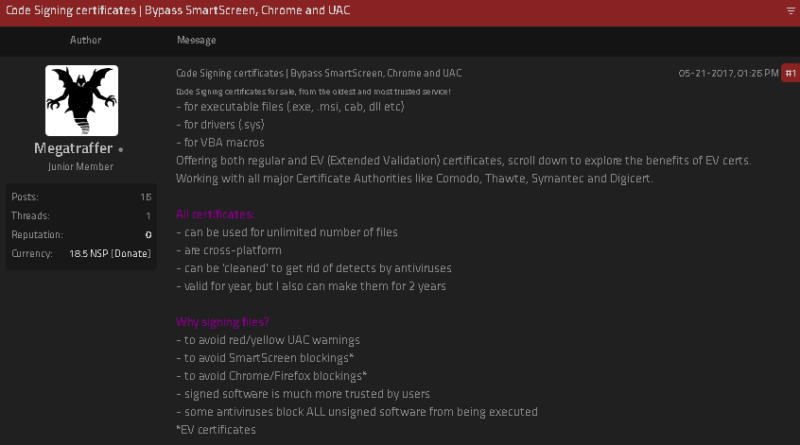Click the purple "All certificates:" heading

pos(215,214)
